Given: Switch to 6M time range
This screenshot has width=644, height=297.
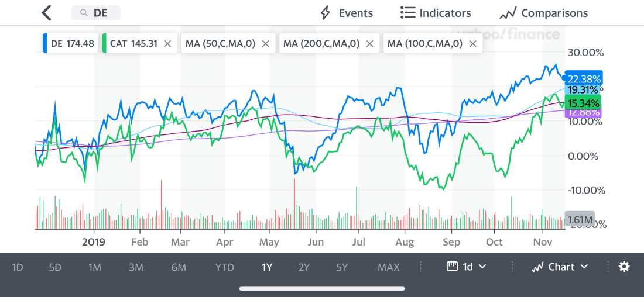Looking at the screenshot, I should click(179, 267).
